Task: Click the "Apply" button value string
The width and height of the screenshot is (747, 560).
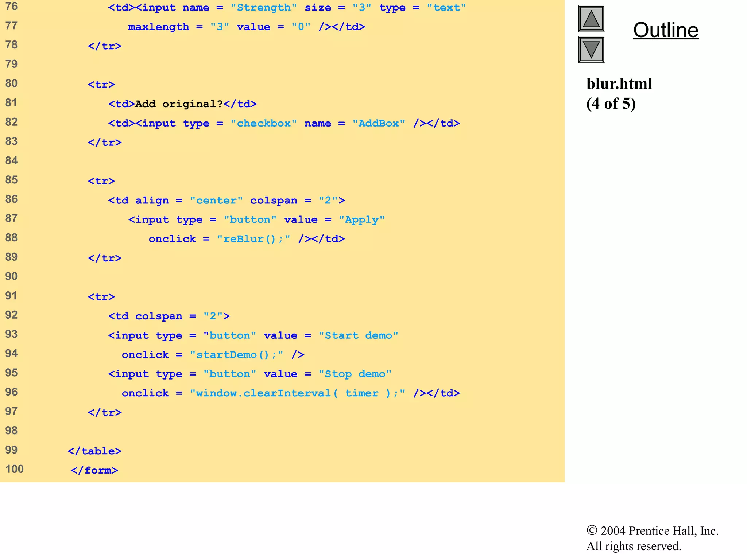Action: point(361,220)
